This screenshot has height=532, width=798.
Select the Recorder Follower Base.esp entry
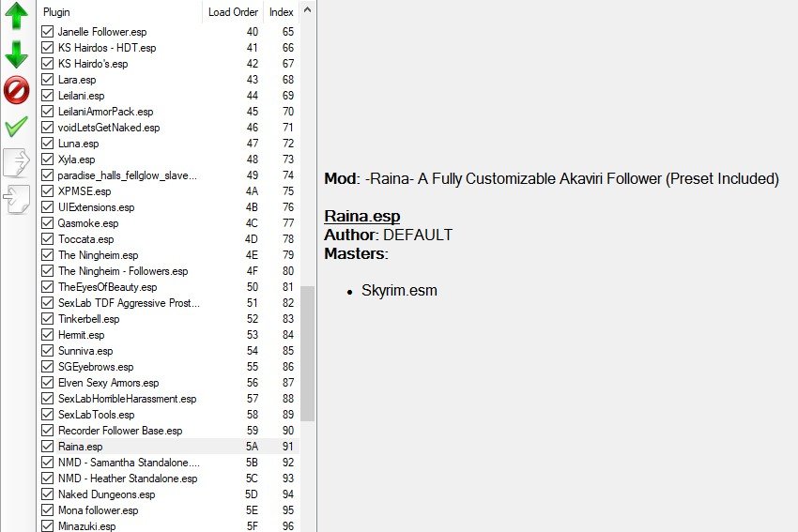170,431
